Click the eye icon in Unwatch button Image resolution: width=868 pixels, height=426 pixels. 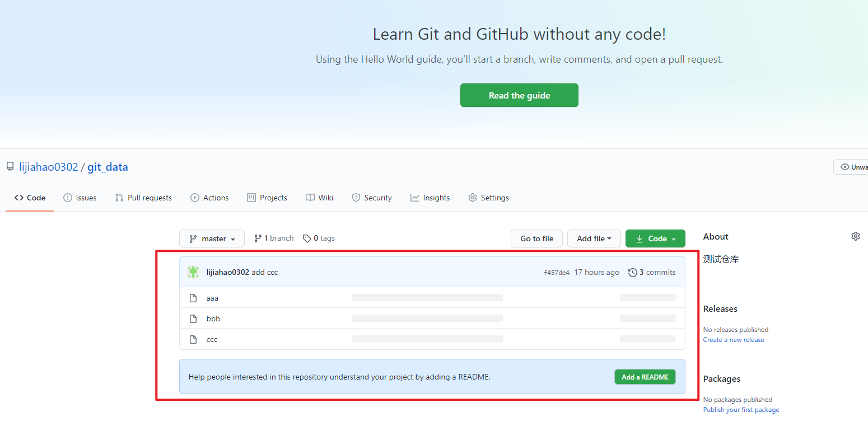(x=845, y=167)
